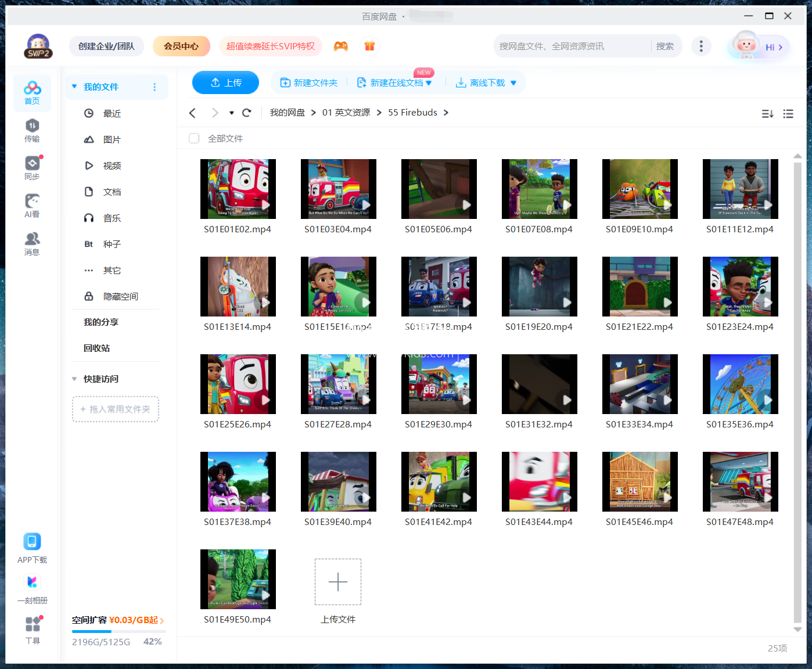Collapse the 快捷访问 section

pos(74,379)
